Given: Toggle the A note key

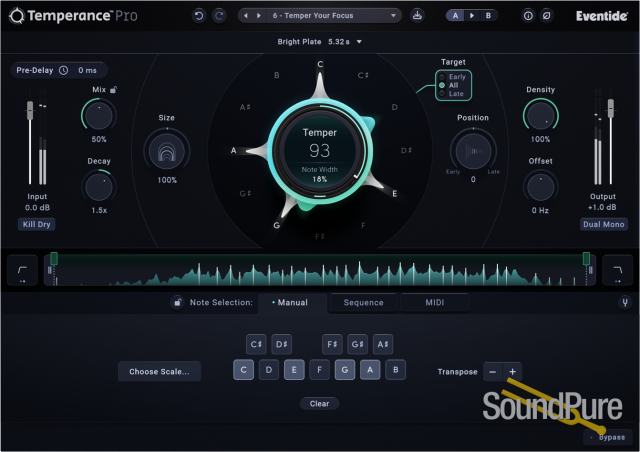Looking at the screenshot, I should [370, 370].
